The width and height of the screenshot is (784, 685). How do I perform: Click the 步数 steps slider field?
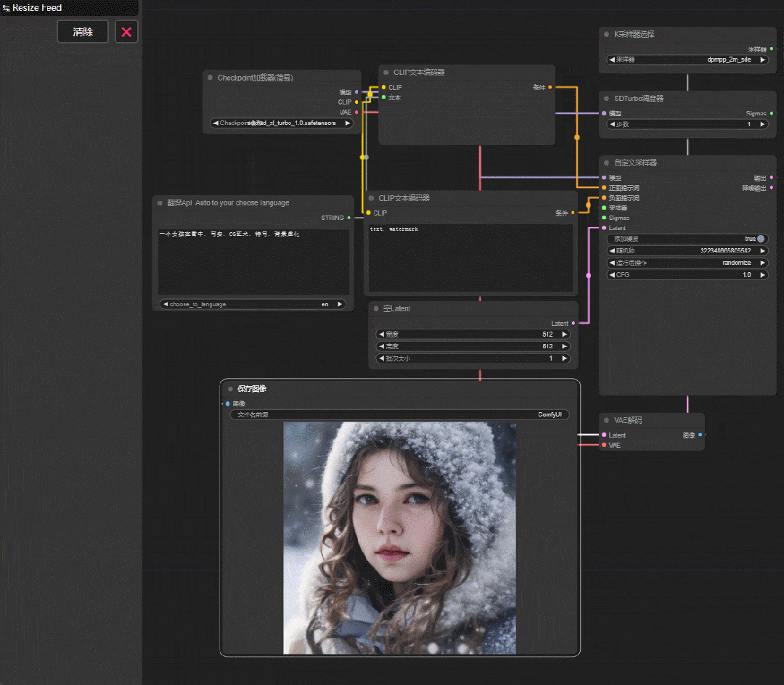pyautogui.click(x=687, y=124)
